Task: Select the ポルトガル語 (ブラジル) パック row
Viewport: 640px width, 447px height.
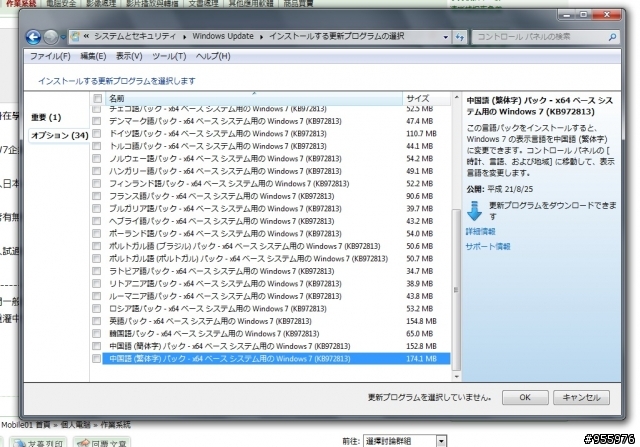Action: coord(276,246)
